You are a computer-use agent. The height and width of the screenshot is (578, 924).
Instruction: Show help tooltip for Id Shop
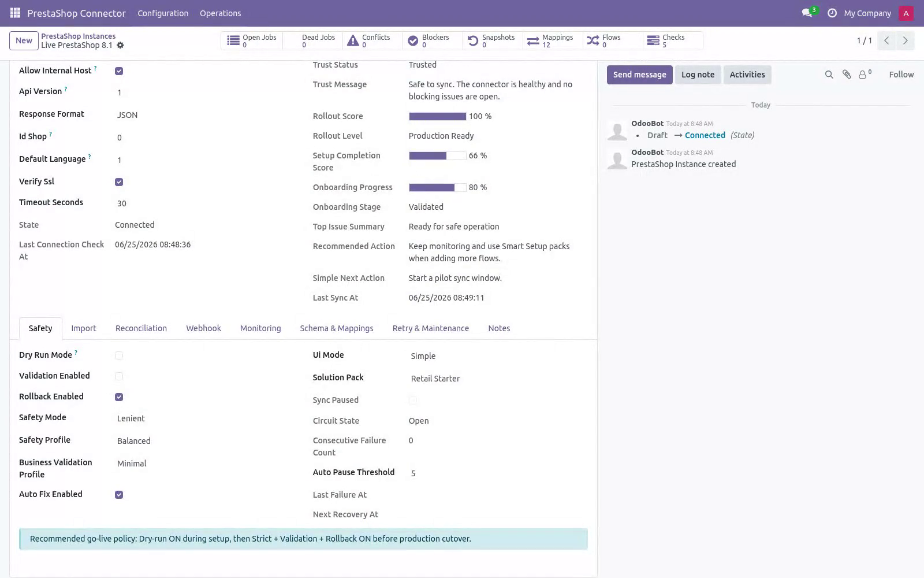click(50, 134)
